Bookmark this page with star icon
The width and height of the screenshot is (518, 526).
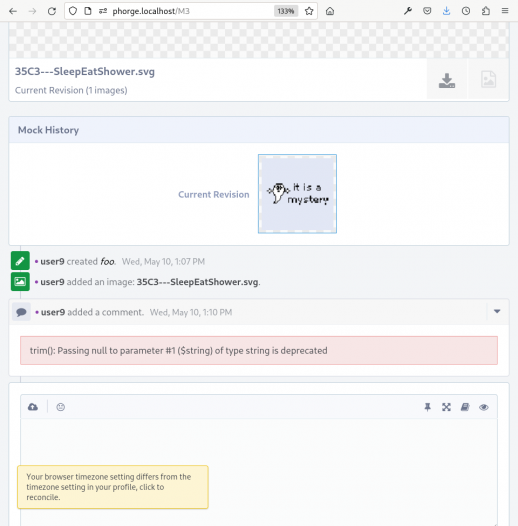[x=309, y=11]
